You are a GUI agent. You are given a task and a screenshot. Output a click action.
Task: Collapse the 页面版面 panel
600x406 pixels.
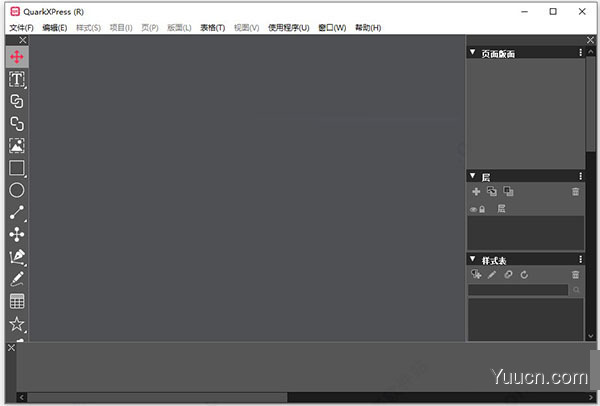coord(473,52)
